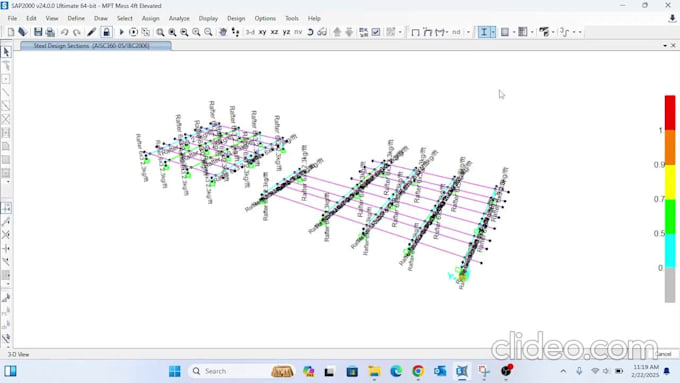Refresh window with pencil icon

click(x=92, y=32)
